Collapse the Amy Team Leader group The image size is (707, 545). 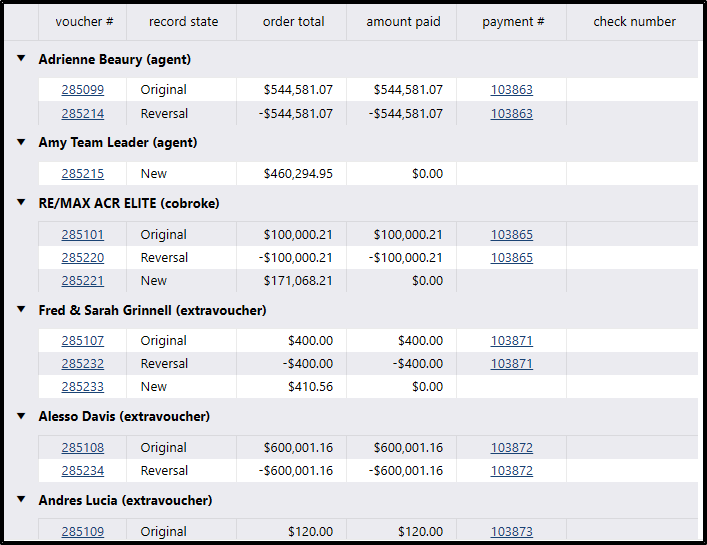21,142
